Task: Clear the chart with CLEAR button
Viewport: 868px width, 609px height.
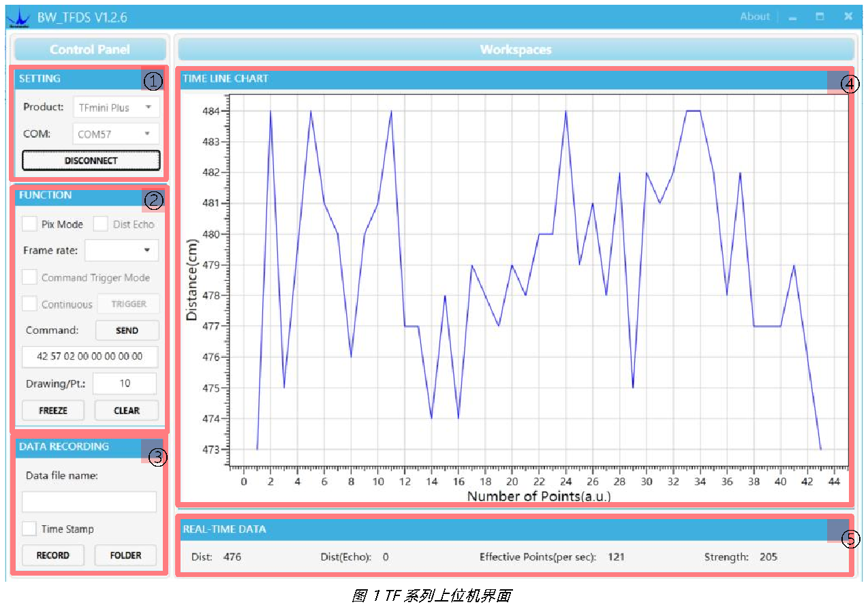Action: point(127,411)
